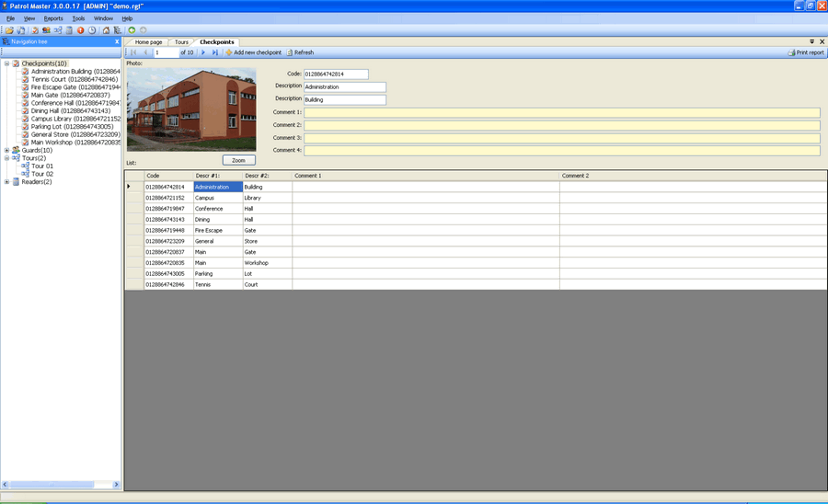Collapse the Checkpoints(10) tree node
Viewport: 828px width, 504px height.
coord(6,63)
